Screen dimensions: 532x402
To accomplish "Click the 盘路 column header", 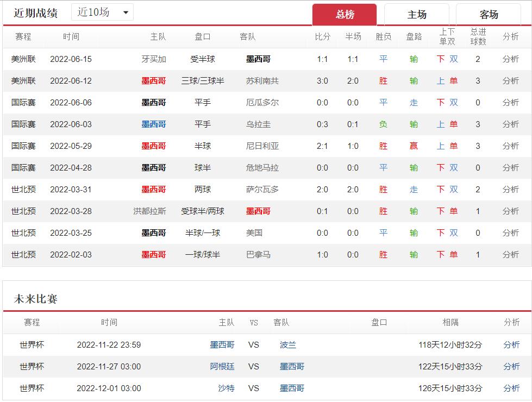I will coord(414,36).
